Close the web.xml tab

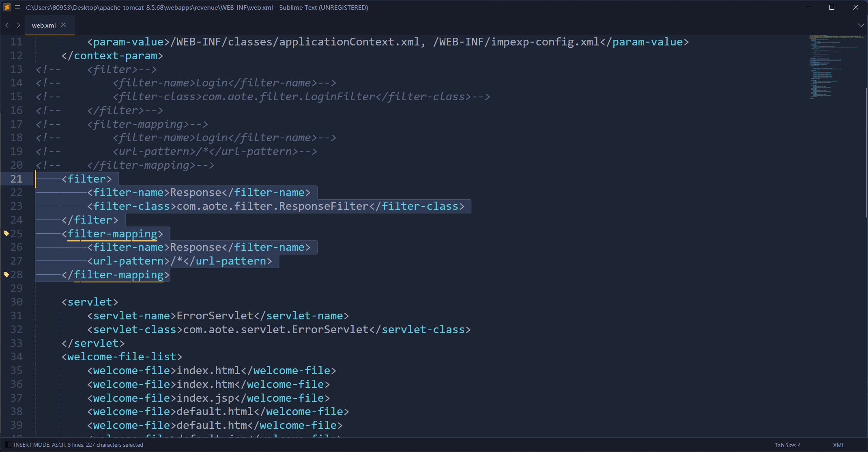click(x=63, y=25)
